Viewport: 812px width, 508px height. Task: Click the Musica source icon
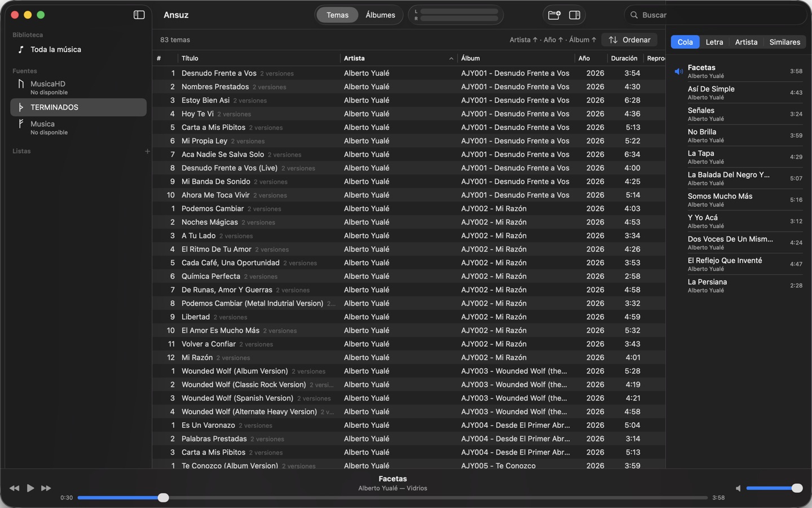[21, 124]
